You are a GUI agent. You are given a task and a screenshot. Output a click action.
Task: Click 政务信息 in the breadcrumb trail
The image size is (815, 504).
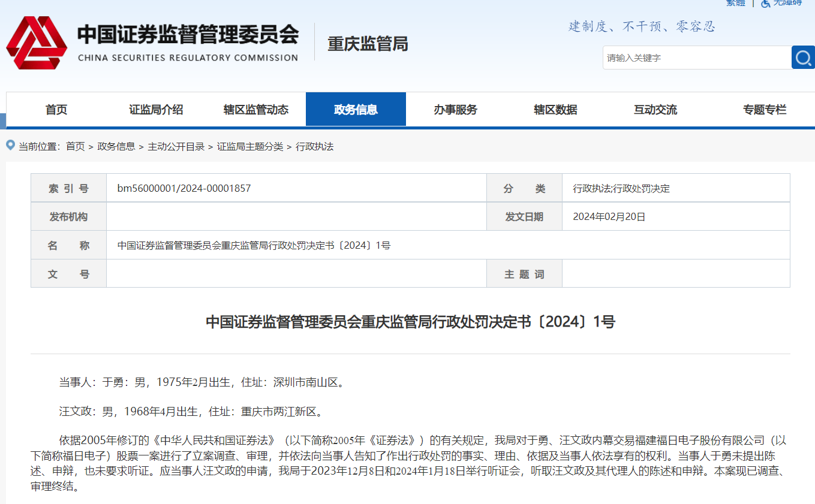coord(116,146)
